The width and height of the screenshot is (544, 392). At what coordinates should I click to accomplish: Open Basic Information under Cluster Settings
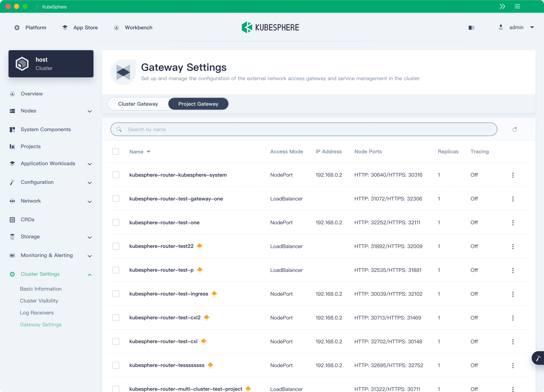pyautogui.click(x=41, y=289)
